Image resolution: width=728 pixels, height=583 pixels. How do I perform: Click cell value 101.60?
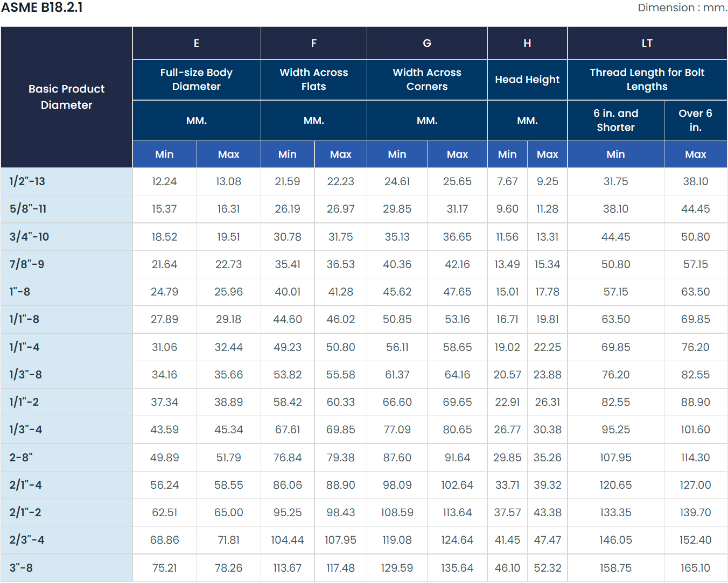click(x=695, y=430)
